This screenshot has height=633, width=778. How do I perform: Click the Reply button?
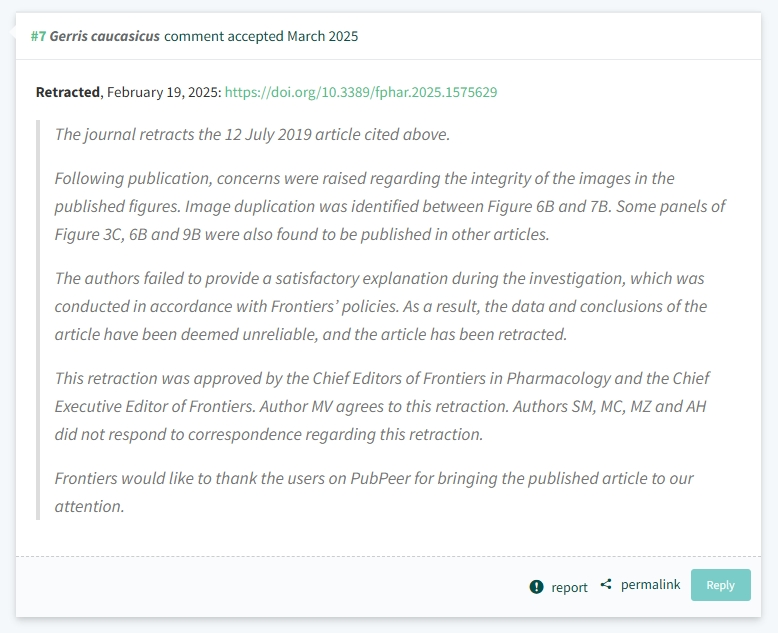[x=720, y=585]
